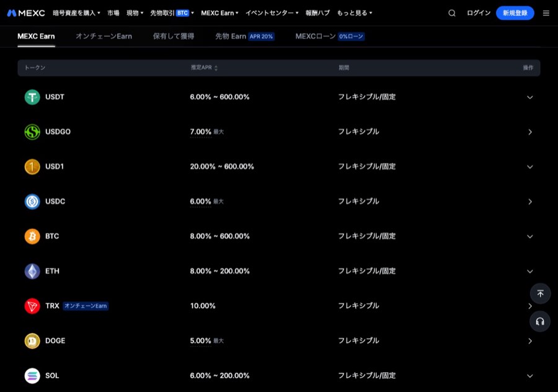This screenshot has height=392, width=558.
Task: Open the TRX row arrow
Action: (530, 306)
